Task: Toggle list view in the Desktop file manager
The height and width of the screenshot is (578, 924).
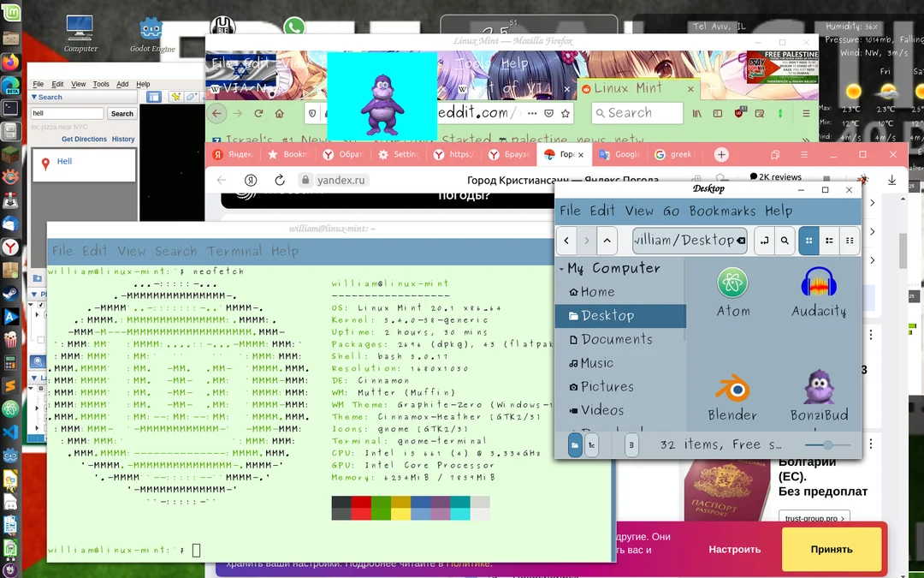Action: [828, 241]
